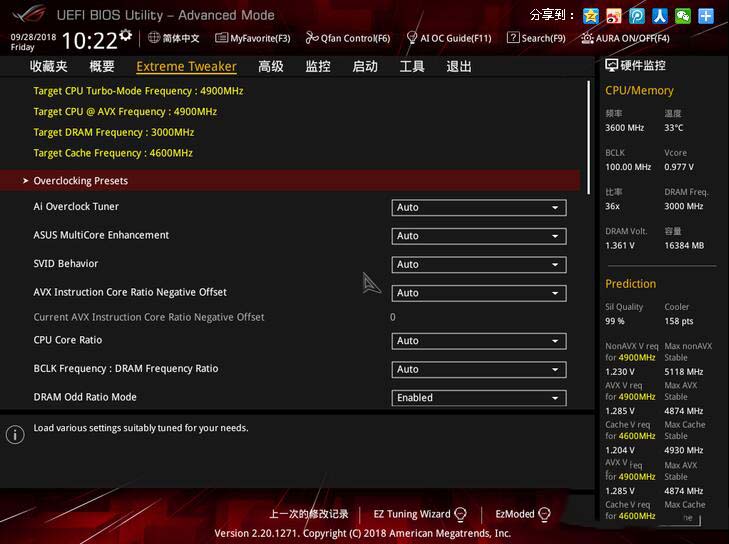729x544 pixels.
Task: Click Prediction heading in monitor panel
Action: [x=630, y=284]
